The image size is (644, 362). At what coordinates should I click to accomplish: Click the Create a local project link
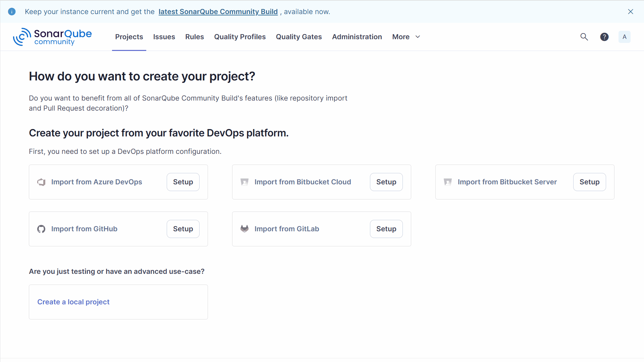(x=73, y=302)
